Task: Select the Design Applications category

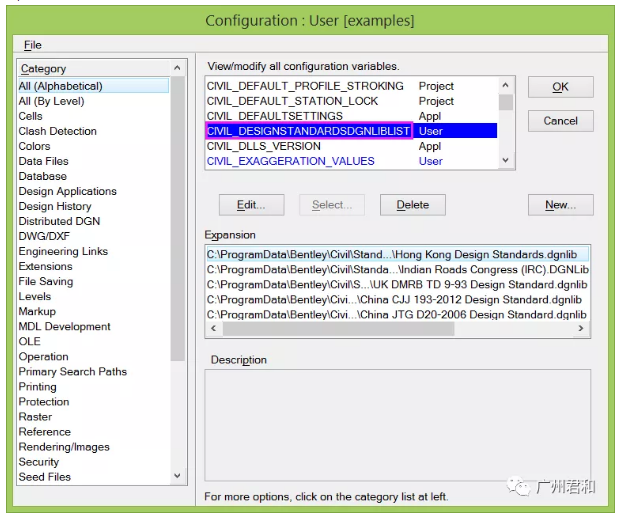Action: (94, 191)
